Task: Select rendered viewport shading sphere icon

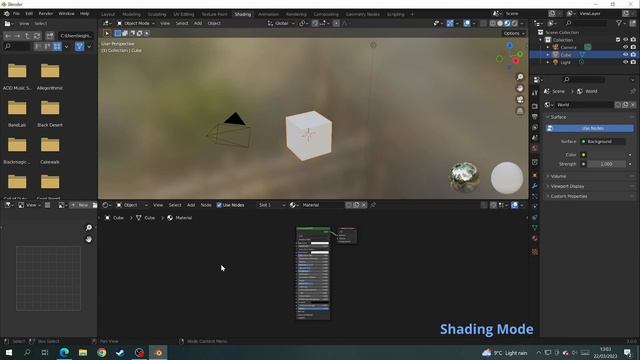Action: [515, 23]
